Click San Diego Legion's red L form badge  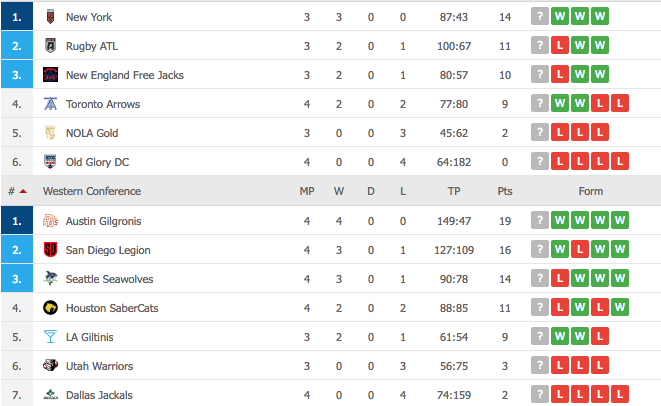click(580, 249)
